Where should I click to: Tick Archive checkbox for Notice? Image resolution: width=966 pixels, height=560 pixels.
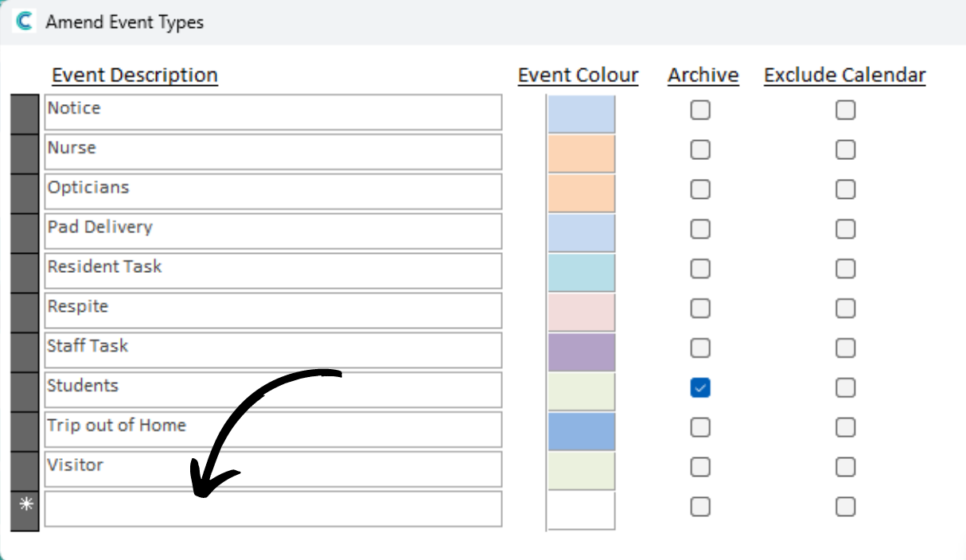pyautogui.click(x=700, y=110)
